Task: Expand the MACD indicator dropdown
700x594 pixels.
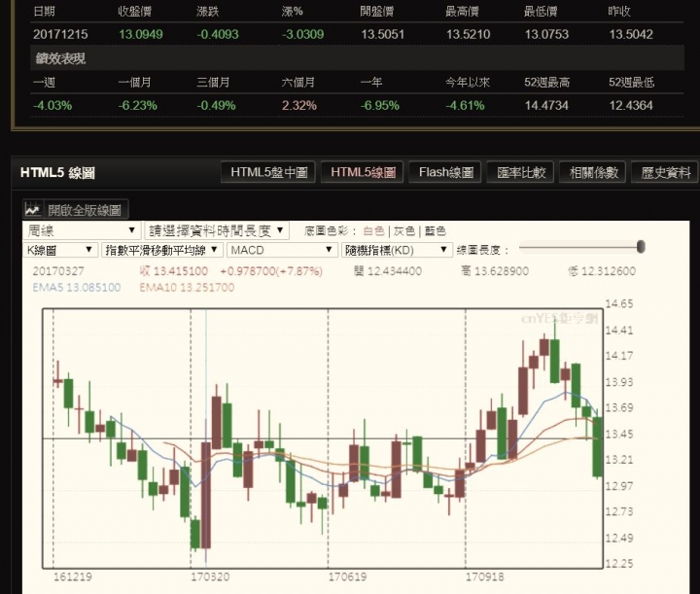Action: click(282, 250)
